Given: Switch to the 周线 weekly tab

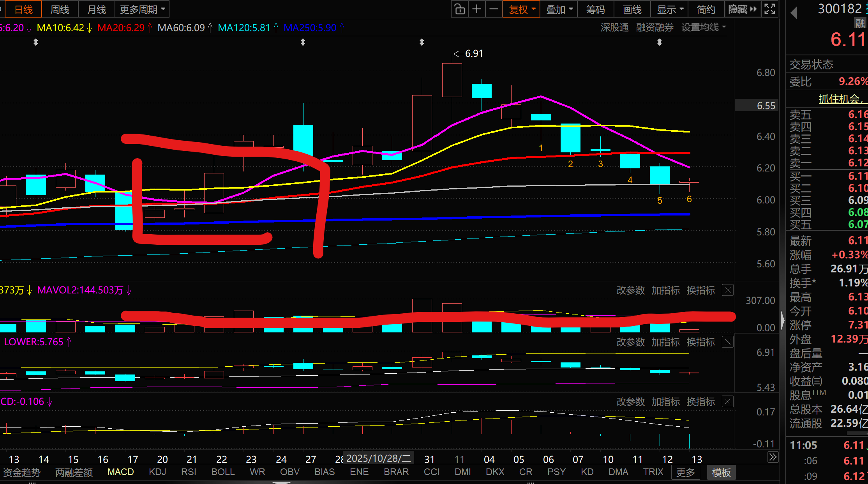Looking at the screenshot, I should (x=60, y=9).
